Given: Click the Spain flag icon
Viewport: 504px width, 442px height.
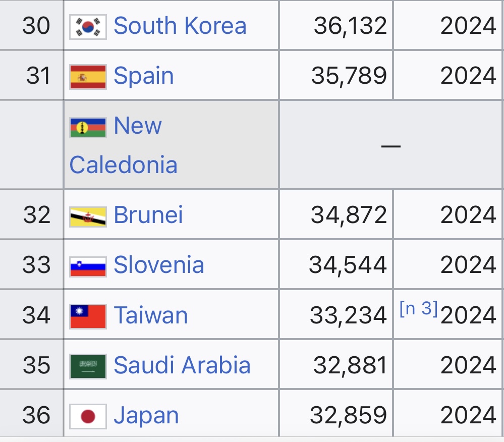Looking at the screenshot, I should tap(88, 76).
